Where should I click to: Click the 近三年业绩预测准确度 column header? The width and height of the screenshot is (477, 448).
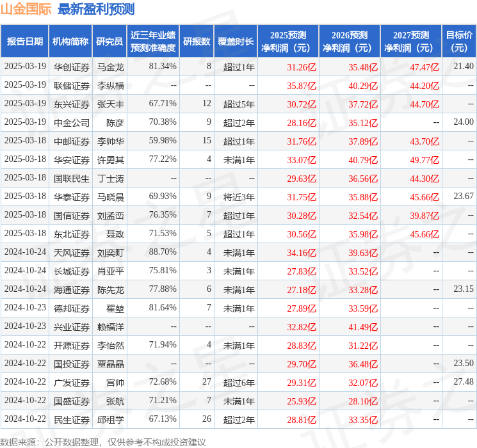(x=153, y=42)
